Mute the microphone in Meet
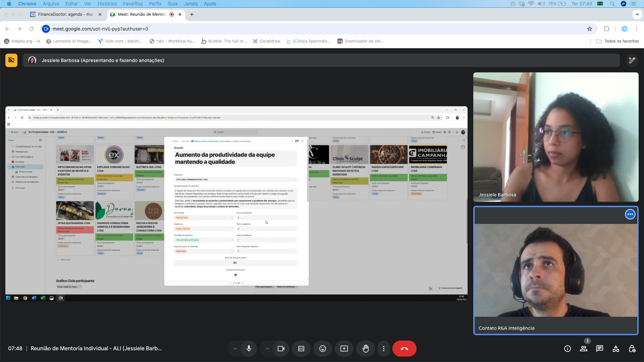The width and height of the screenshot is (644, 362). click(x=249, y=349)
